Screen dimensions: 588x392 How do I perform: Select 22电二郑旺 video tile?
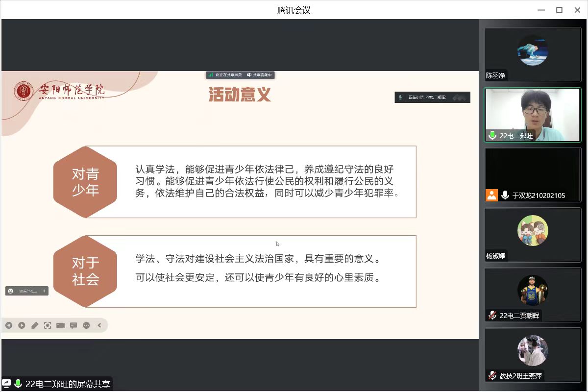pyautogui.click(x=533, y=115)
